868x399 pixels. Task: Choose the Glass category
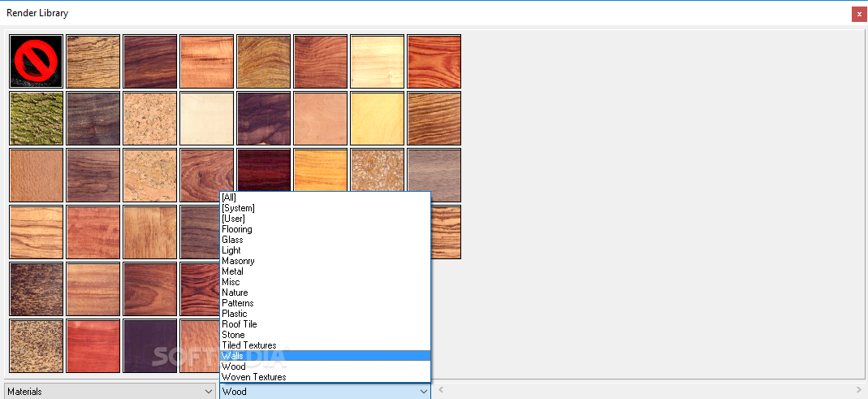(x=325, y=240)
